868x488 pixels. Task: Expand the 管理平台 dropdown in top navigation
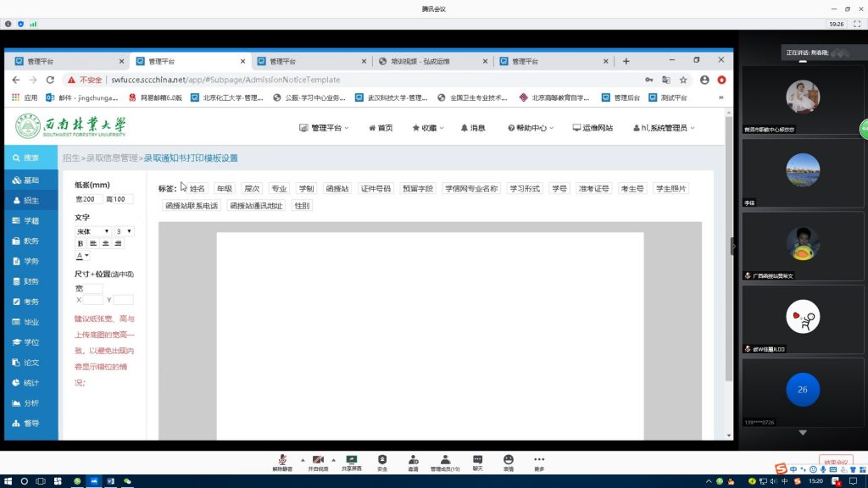tap(326, 128)
